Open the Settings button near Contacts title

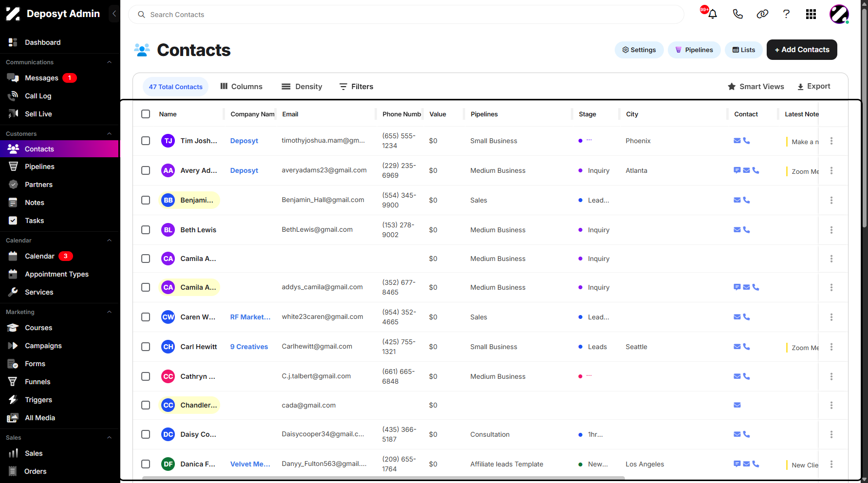click(x=639, y=50)
